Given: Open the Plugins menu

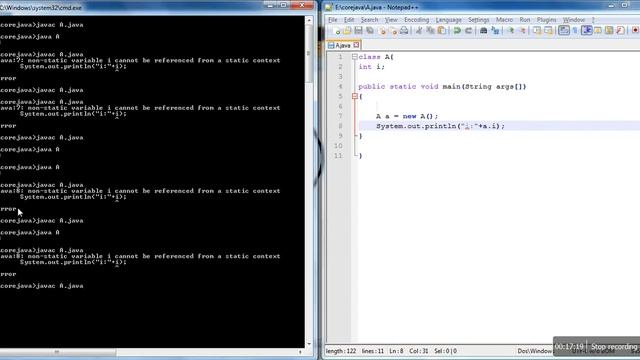Looking at the screenshot, I should (547, 20).
